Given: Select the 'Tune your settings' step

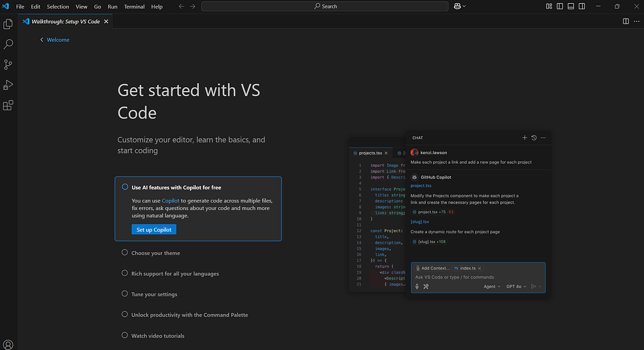Looking at the screenshot, I should (x=154, y=295).
